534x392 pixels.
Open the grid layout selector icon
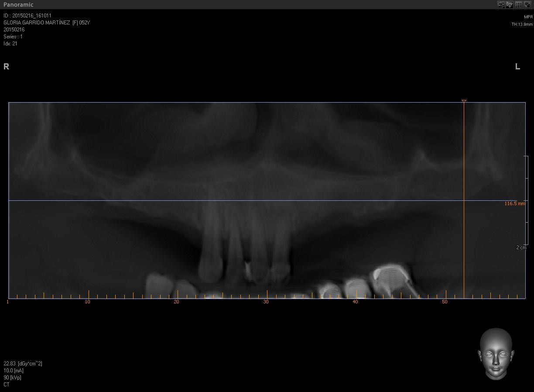point(518,5)
